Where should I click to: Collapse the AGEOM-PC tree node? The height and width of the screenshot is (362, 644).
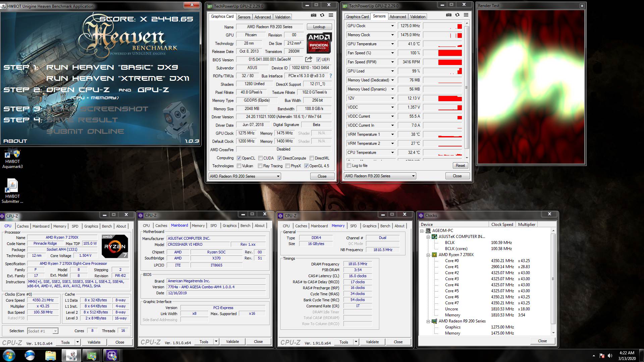coord(422,231)
